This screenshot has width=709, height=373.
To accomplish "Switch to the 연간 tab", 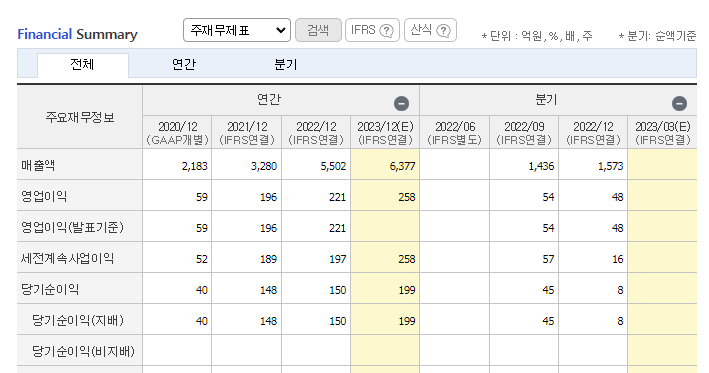I will coord(184,65).
